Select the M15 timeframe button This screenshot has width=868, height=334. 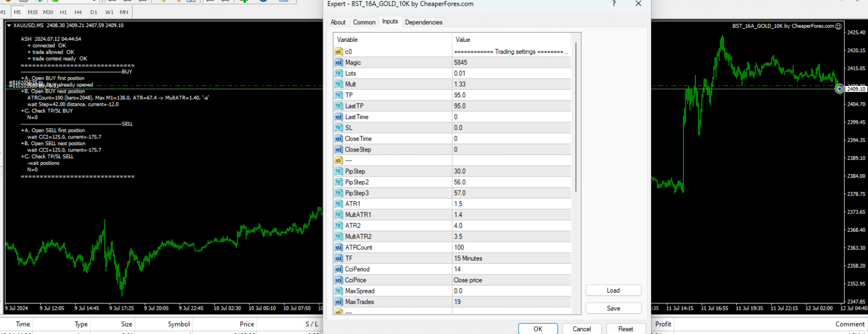[x=33, y=12]
